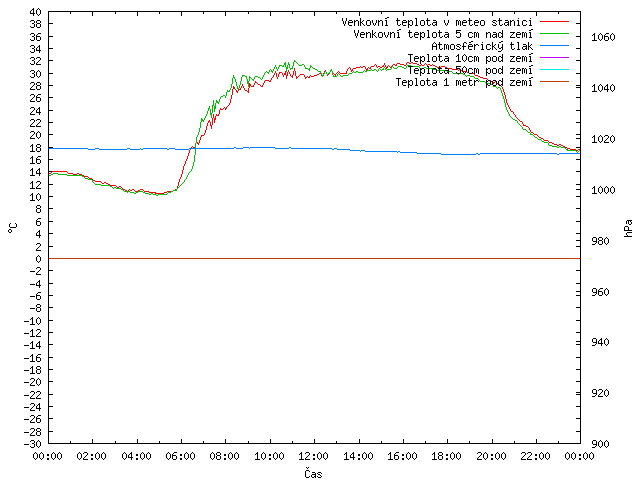Click cyan legend line sample for 50cm underground
Screen dimensions: 640x480
[554, 69]
